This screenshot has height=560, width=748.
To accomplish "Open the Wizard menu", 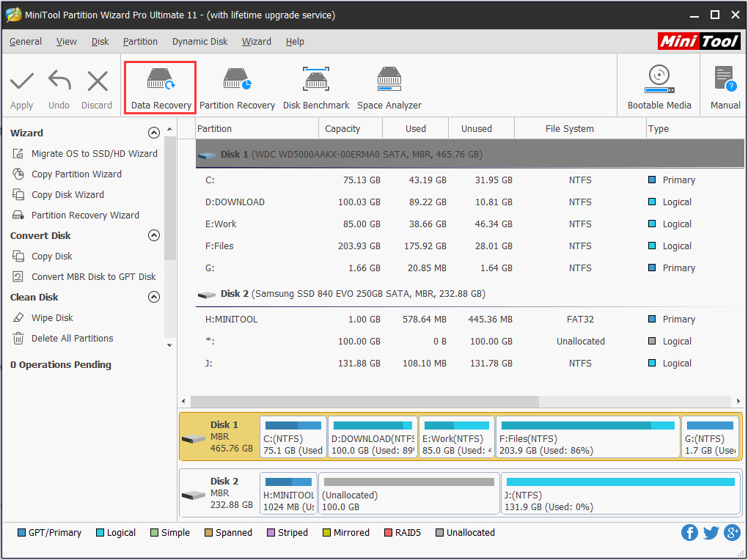I will click(256, 42).
